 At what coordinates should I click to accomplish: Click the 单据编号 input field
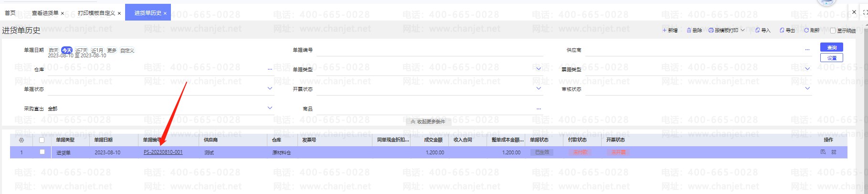[430, 50]
